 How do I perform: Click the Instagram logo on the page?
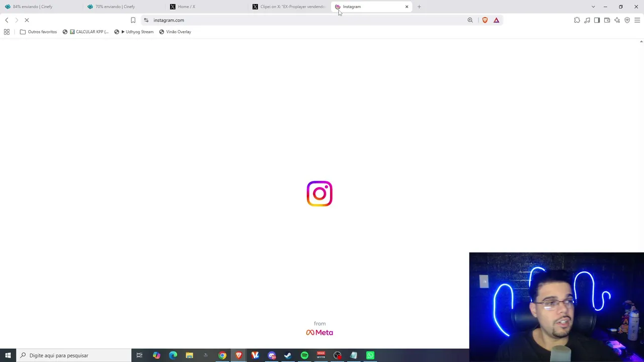point(319,194)
